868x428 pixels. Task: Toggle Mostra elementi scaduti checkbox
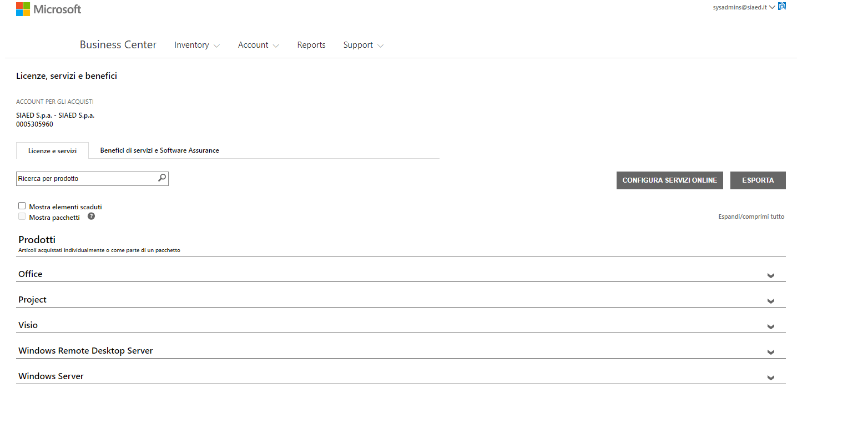[22, 206]
